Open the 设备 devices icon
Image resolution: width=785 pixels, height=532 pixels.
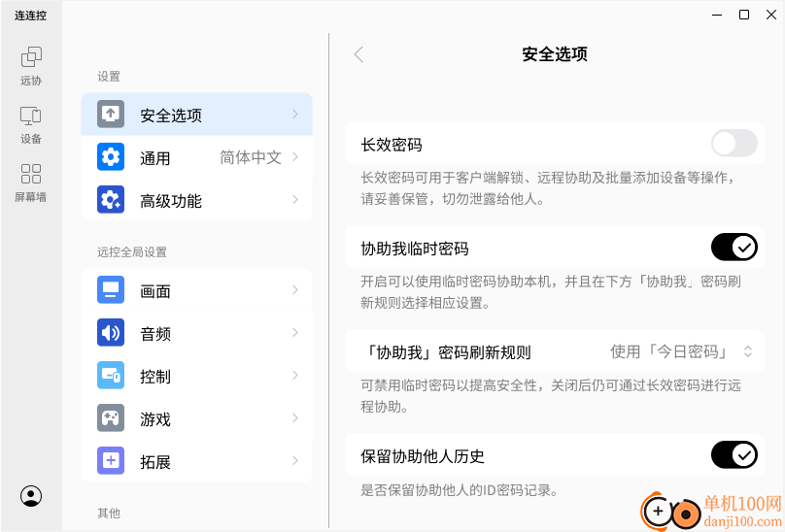click(30, 116)
